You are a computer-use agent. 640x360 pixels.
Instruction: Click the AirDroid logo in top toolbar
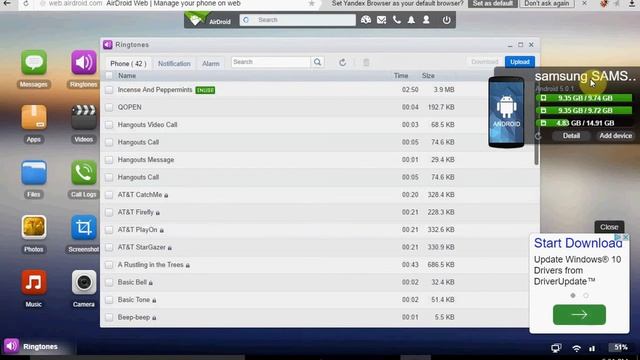[x=208, y=20]
